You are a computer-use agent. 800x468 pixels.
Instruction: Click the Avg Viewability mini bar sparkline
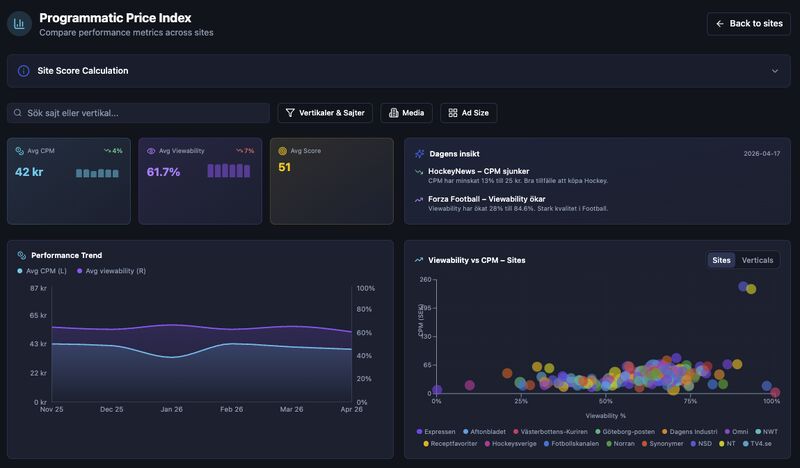pos(229,170)
